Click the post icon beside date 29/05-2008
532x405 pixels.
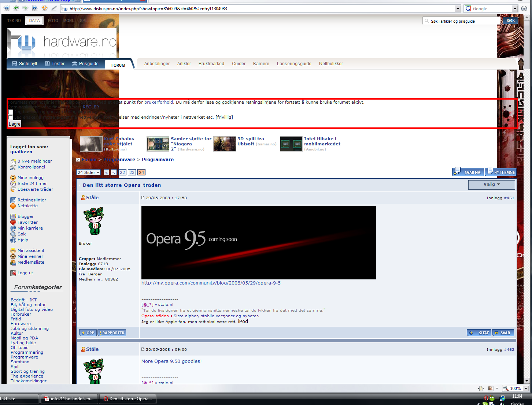coord(143,198)
